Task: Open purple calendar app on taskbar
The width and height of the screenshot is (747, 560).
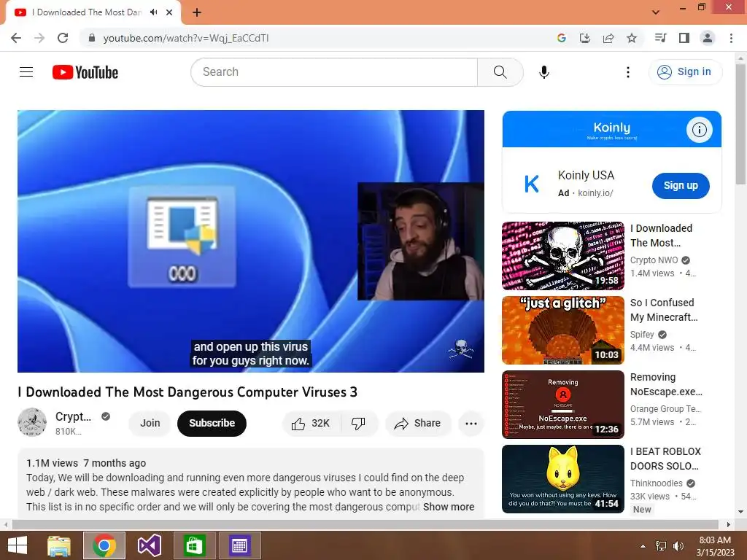Action: pos(239,545)
